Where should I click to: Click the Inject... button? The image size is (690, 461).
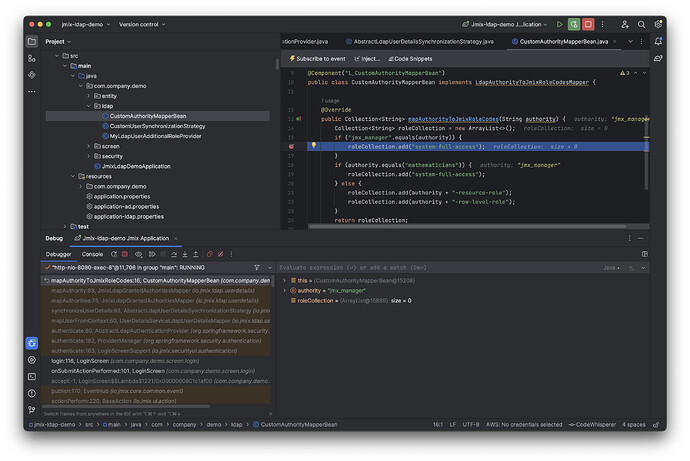367,59
